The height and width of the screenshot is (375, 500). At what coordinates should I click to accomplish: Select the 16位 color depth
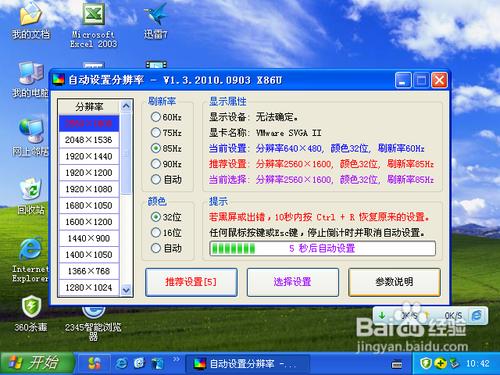click(x=166, y=232)
